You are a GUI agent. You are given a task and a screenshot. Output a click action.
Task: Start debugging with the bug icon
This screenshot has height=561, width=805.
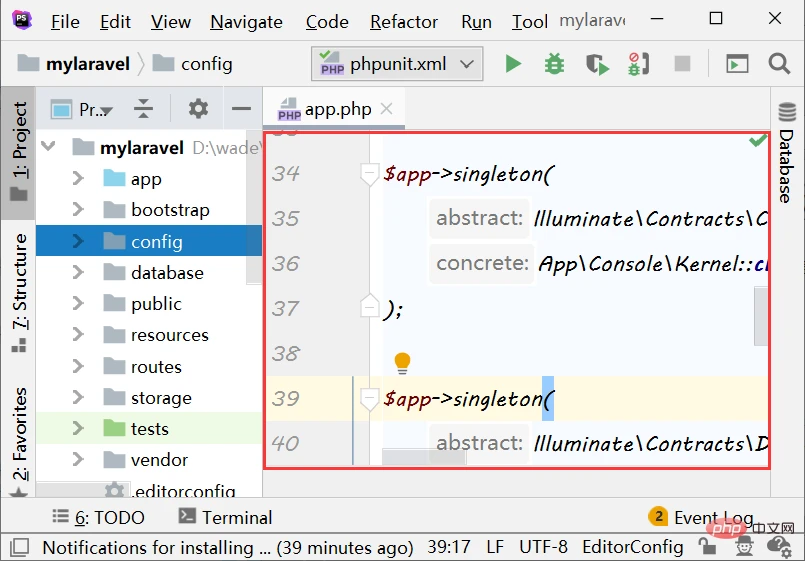coord(554,64)
